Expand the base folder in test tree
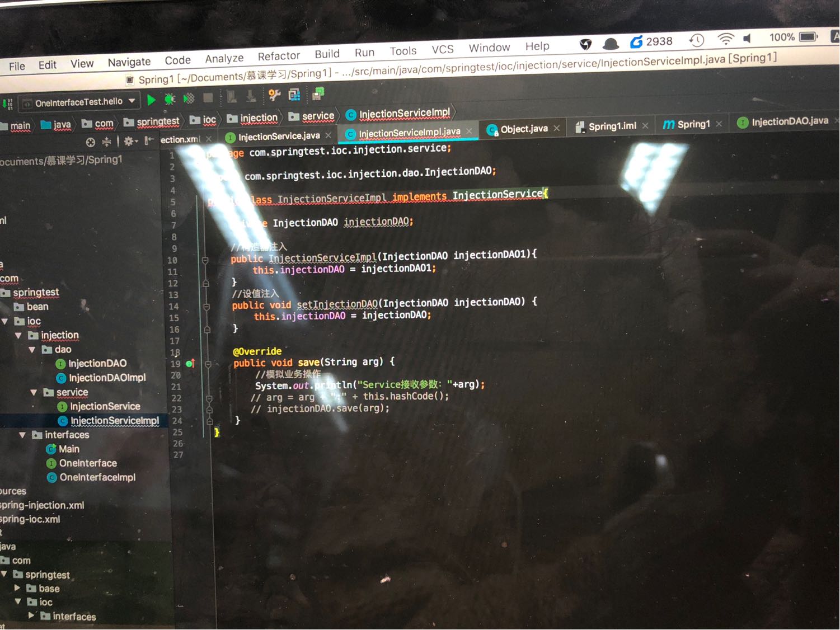The height and width of the screenshot is (630, 840). (17, 588)
